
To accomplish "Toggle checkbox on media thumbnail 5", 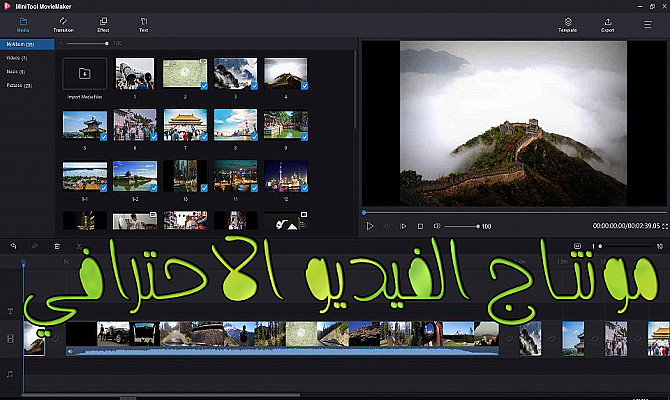I will coord(103,137).
